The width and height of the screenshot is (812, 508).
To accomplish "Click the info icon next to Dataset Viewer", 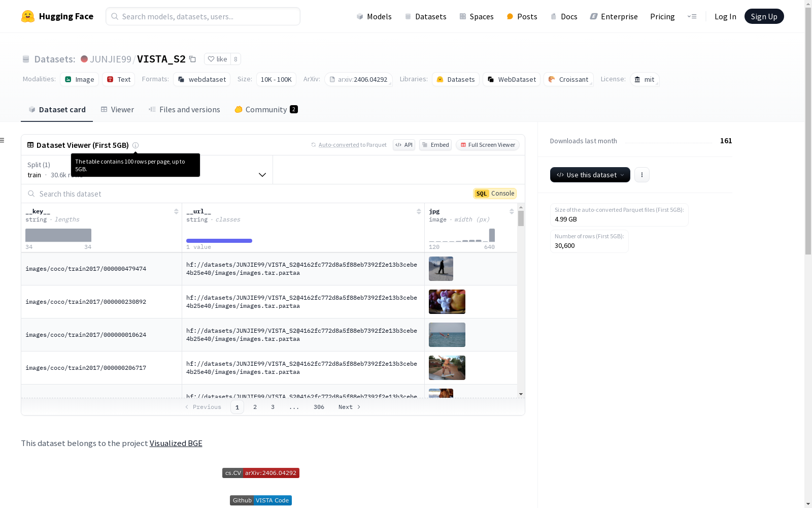I will tap(136, 145).
